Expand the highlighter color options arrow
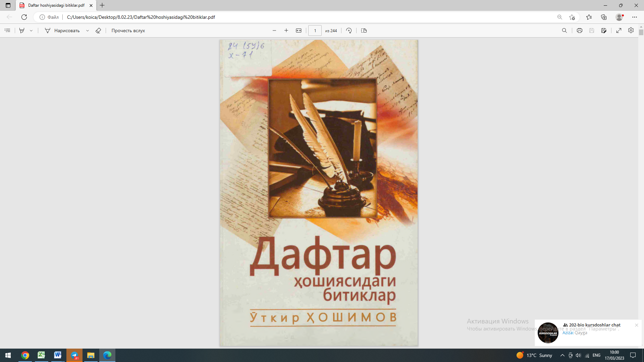 click(x=31, y=31)
